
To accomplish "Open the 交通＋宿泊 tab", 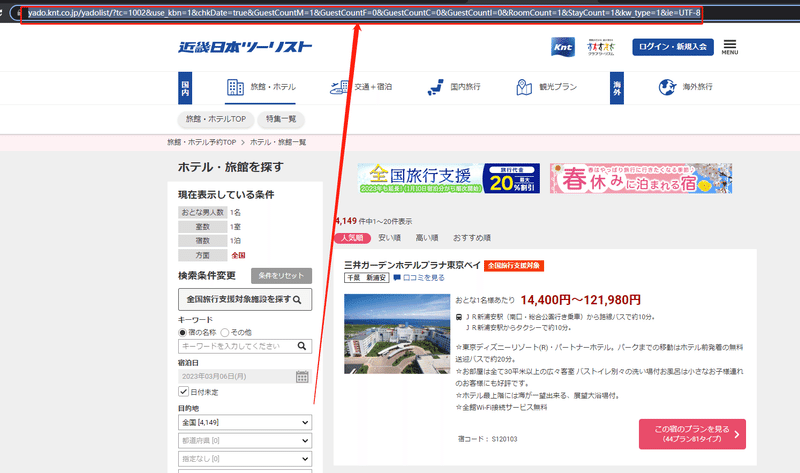I will [361, 87].
